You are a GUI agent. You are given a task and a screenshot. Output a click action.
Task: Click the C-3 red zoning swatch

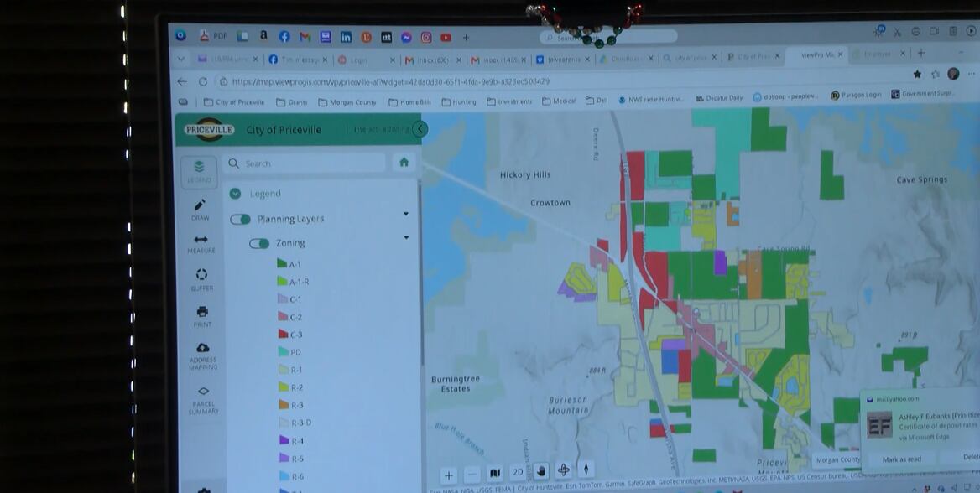[x=283, y=335]
